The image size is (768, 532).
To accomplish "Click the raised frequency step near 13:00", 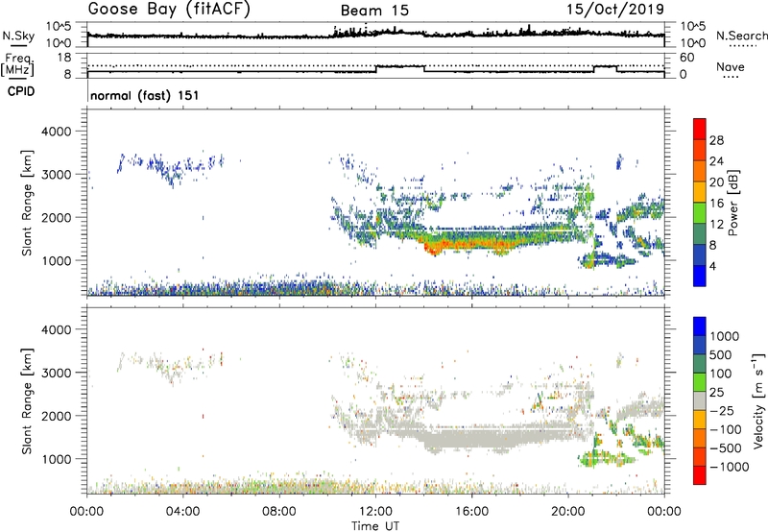I will tap(400, 66).
